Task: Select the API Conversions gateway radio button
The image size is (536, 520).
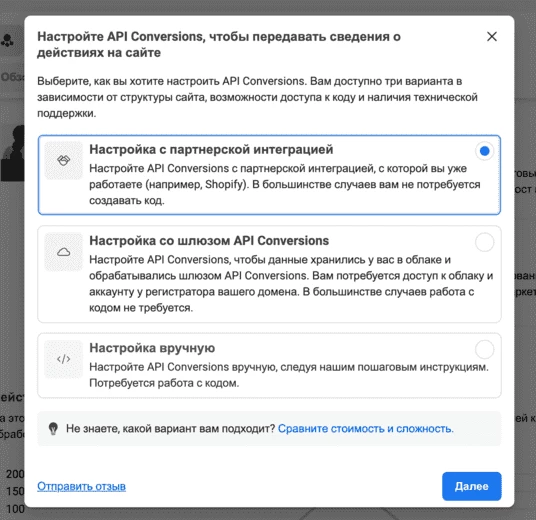Action: [484, 242]
